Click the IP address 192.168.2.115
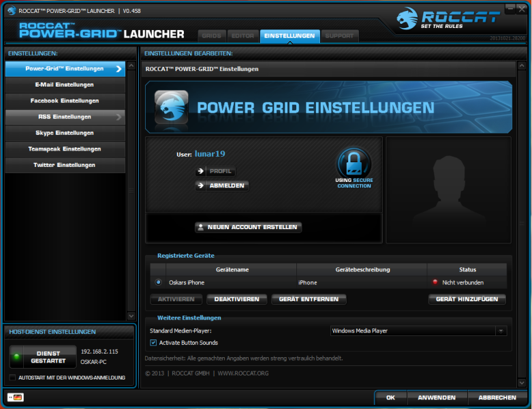 99,352
